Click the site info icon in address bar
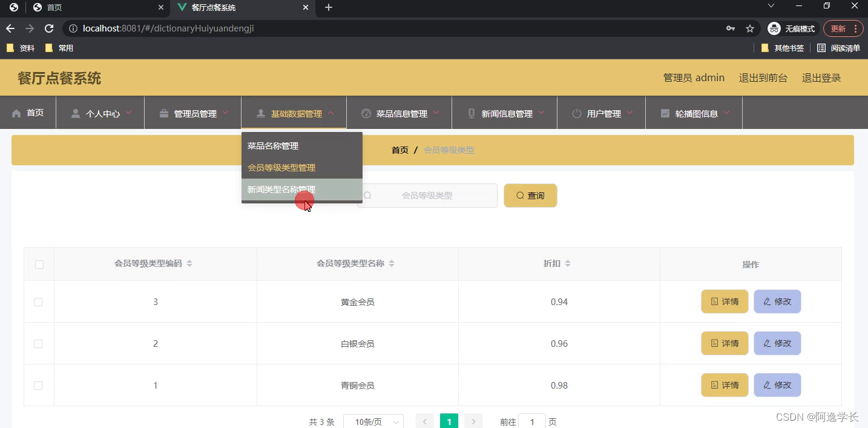The height and width of the screenshot is (428, 868). (73, 28)
